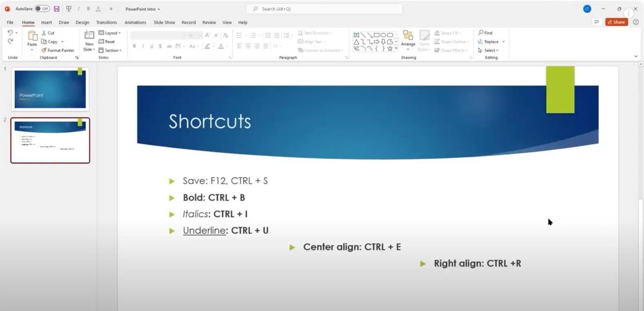
Task: Click the Reset slide button
Action: tap(107, 42)
